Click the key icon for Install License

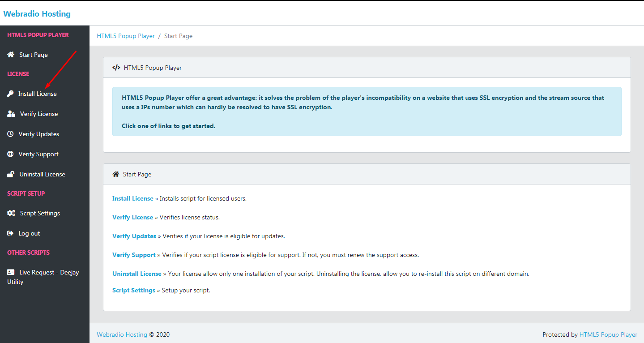10,94
